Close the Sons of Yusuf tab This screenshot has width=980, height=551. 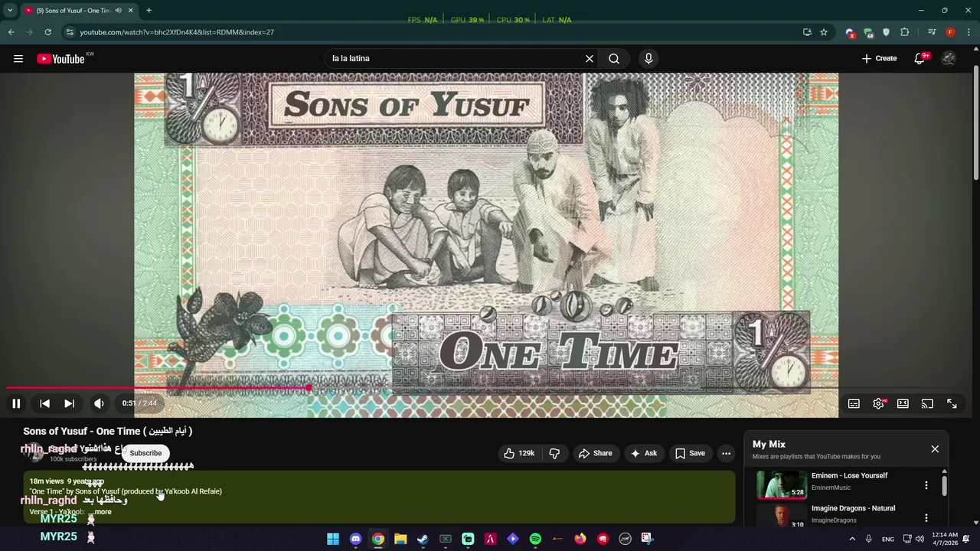130,11
